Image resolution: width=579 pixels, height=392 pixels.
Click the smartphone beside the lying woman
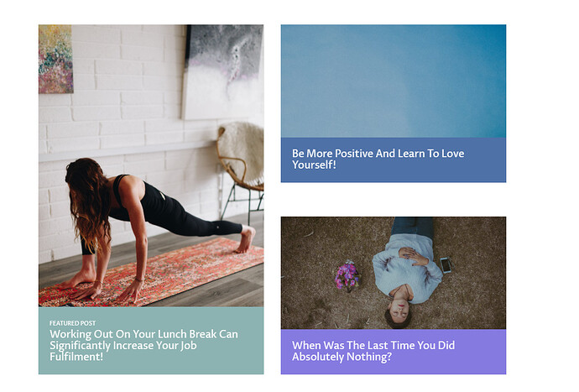tap(446, 265)
